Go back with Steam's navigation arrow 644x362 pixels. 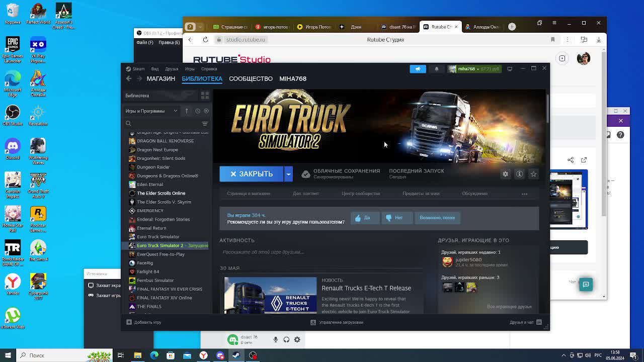pyautogui.click(x=129, y=78)
